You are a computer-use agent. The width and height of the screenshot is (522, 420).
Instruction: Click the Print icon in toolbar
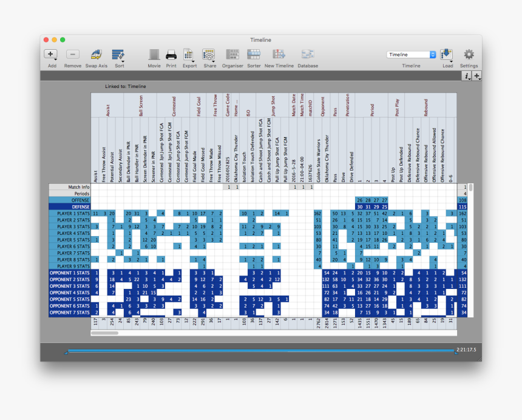pos(171,55)
